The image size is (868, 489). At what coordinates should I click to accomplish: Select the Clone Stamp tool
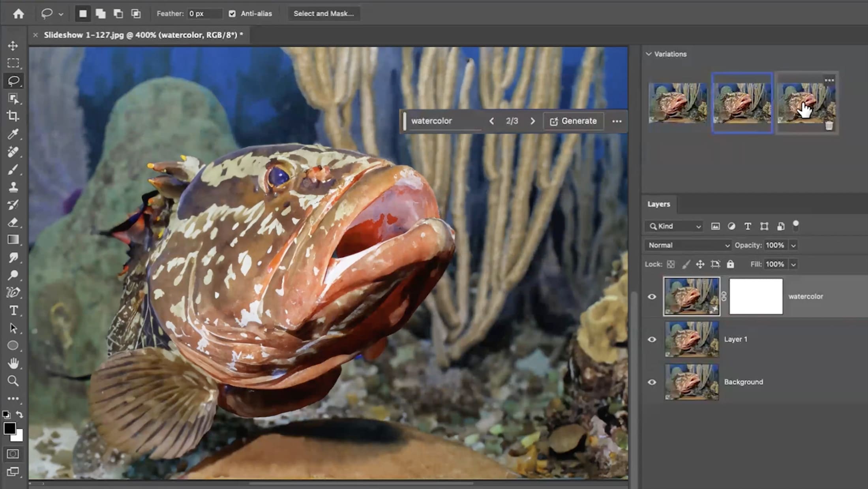[x=13, y=187]
